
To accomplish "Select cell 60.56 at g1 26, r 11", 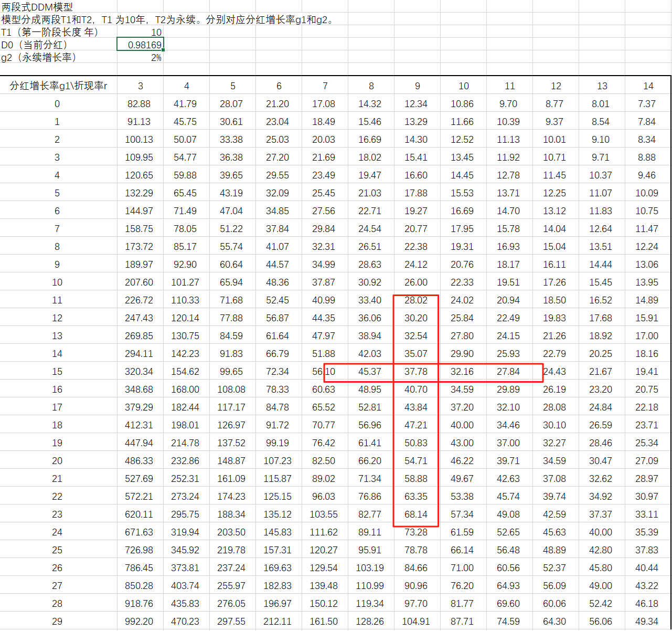I will pos(510,567).
